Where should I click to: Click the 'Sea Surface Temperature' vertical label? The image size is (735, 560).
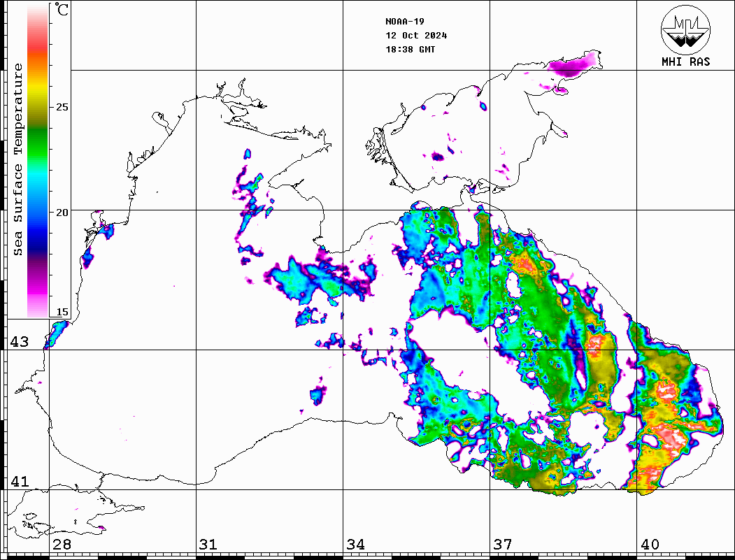(17, 160)
